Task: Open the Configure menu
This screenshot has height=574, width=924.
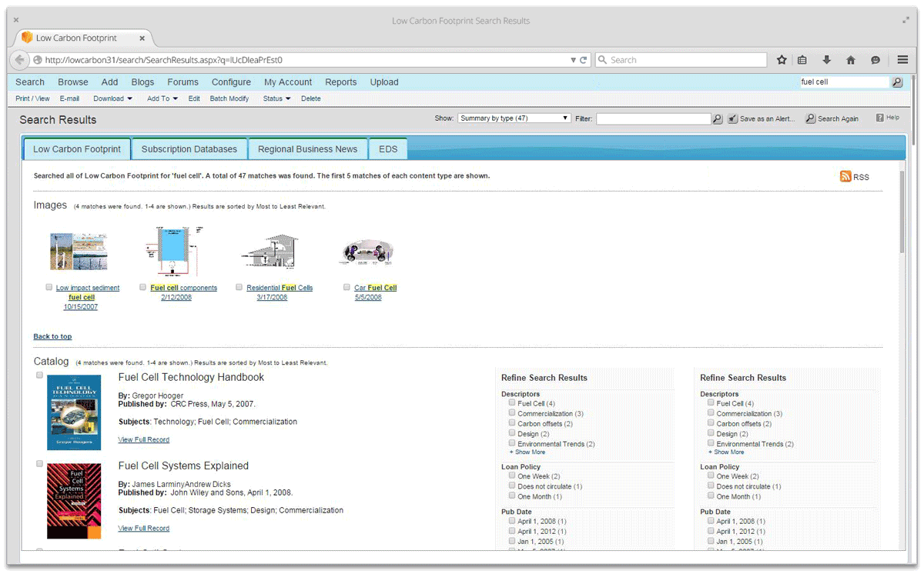Action: [x=231, y=82]
